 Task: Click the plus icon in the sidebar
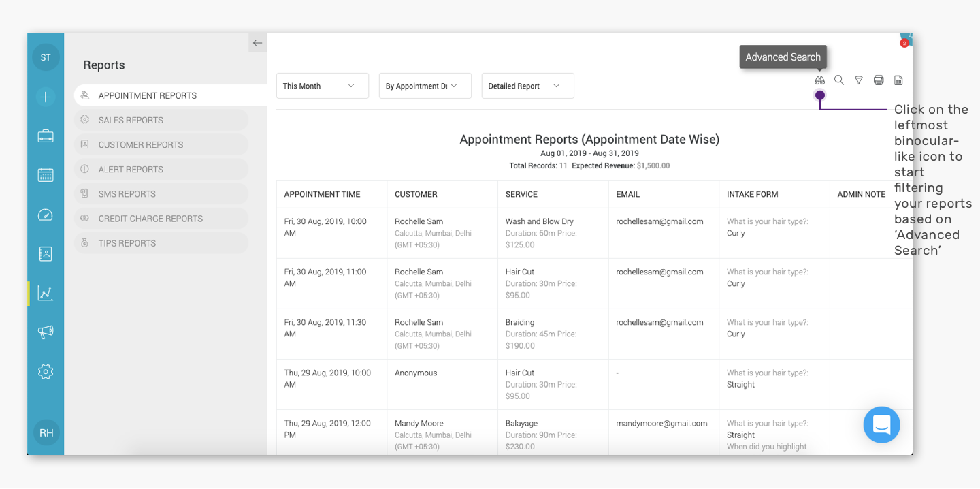coord(46,97)
